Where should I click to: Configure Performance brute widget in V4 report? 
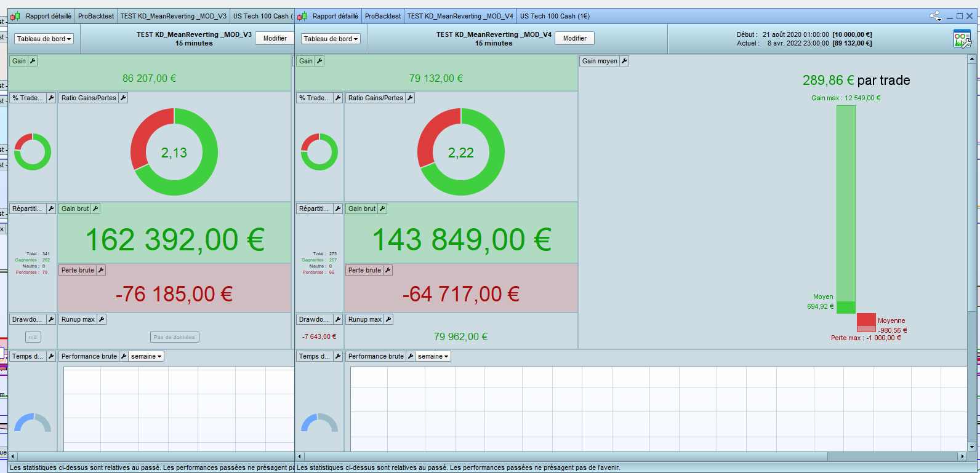tap(411, 356)
